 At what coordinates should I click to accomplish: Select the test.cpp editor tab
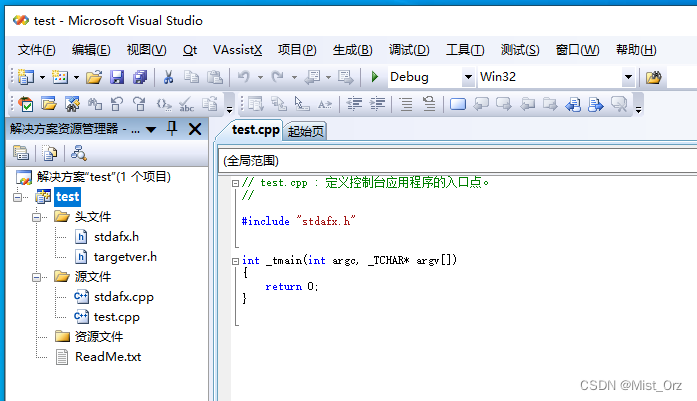[256, 130]
